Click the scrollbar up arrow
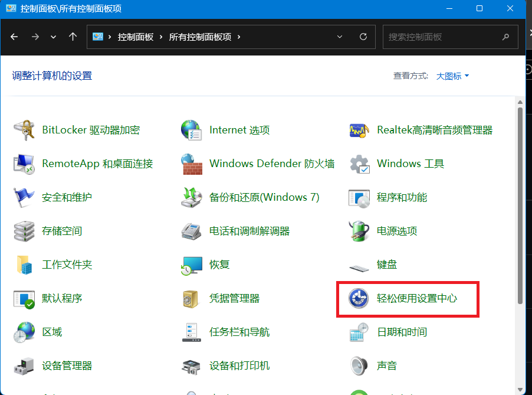 pos(520,102)
